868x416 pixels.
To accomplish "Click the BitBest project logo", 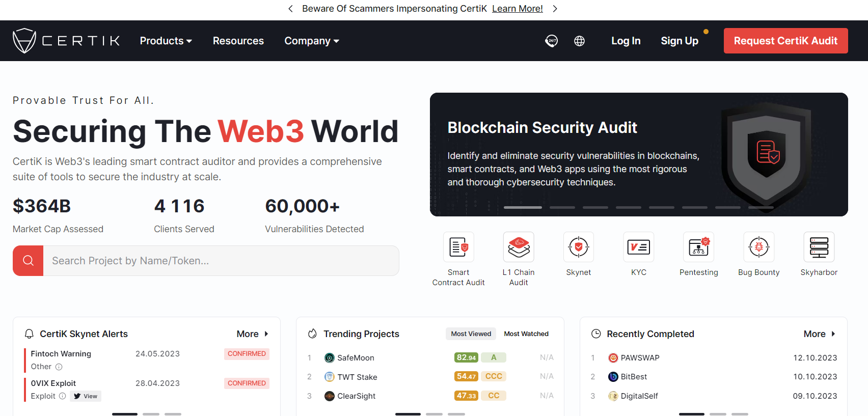I will 613,377.
